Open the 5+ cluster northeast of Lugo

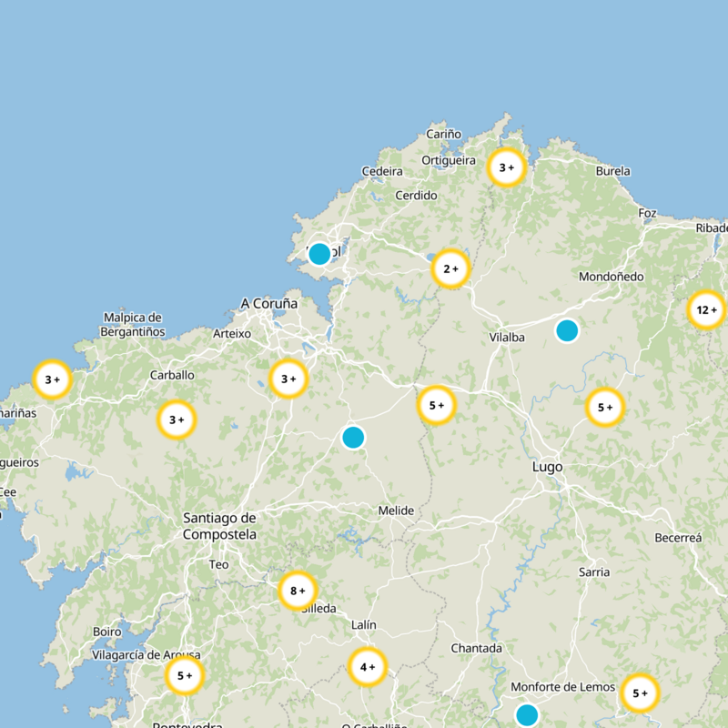click(x=605, y=407)
